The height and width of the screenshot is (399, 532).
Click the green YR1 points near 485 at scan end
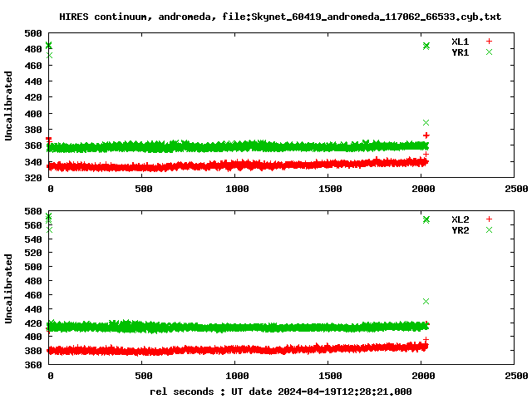click(x=426, y=46)
